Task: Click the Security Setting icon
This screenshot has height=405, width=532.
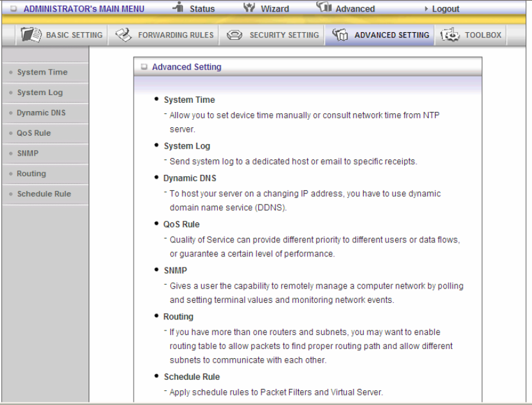Action: 234,35
